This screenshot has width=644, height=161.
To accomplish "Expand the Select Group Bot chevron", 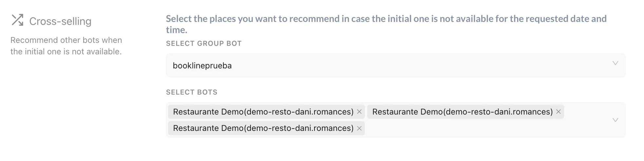I will [616, 63].
